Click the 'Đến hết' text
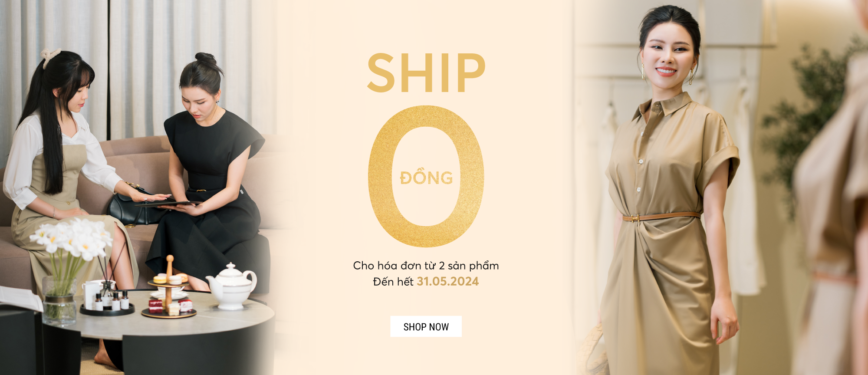 click(393, 282)
